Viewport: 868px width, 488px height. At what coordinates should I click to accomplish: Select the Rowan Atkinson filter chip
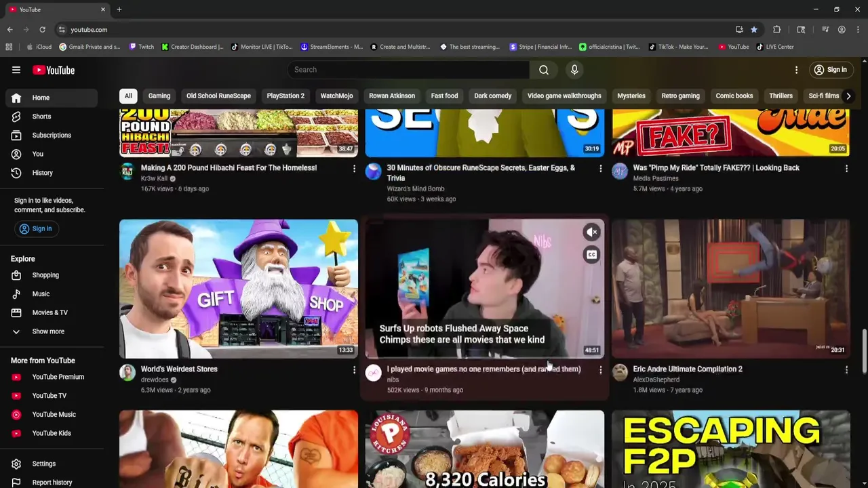coord(392,96)
